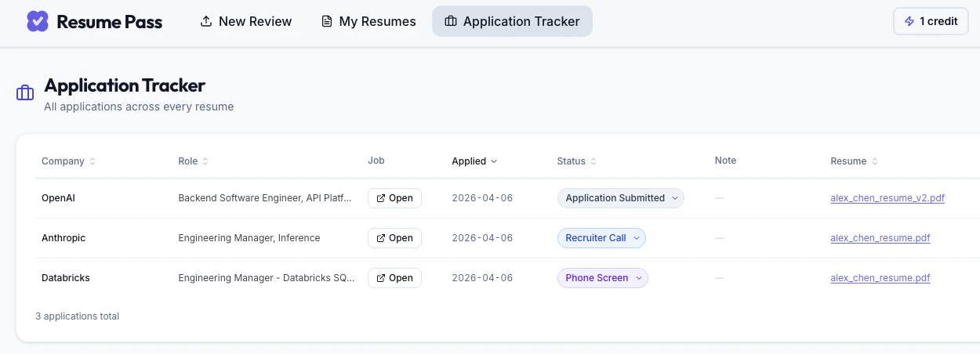Click the Company column sort arrows
The height and width of the screenshot is (354, 980).
click(x=93, y=161)
